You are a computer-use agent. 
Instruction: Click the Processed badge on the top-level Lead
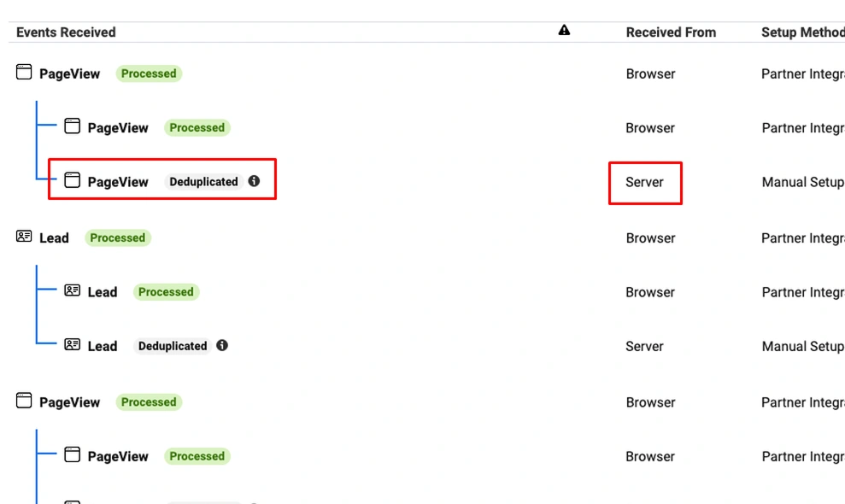click(x=118, y=238)
